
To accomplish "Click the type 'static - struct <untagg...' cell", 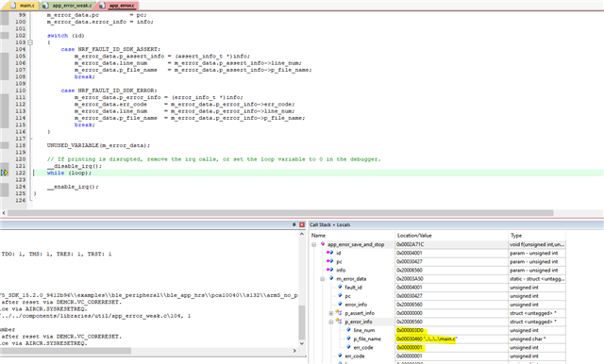I will coord(537,278).
